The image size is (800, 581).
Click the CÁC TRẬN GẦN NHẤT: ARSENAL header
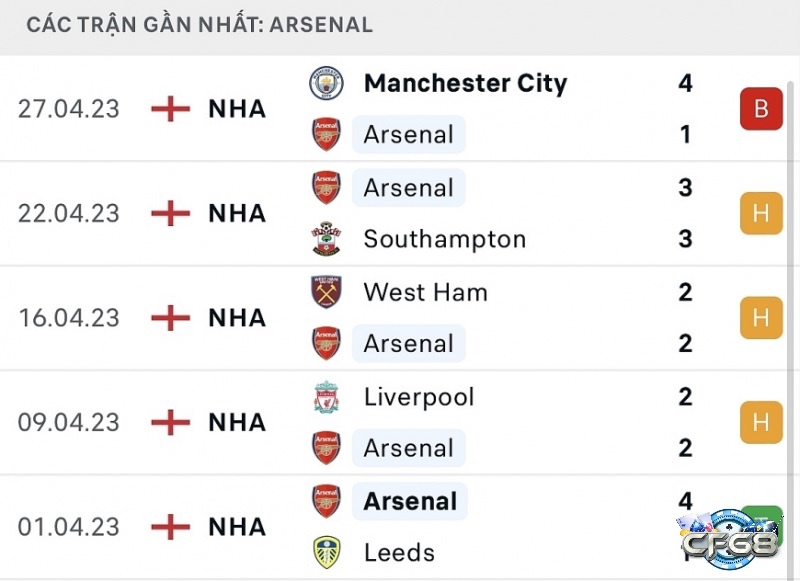point(199,25)
